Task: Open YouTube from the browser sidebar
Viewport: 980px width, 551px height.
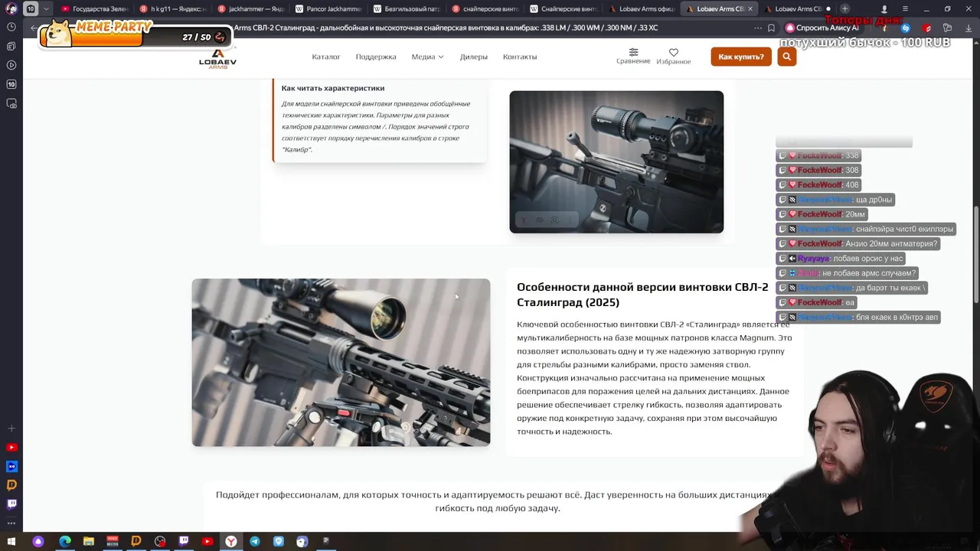Action: tap(11, 448)
